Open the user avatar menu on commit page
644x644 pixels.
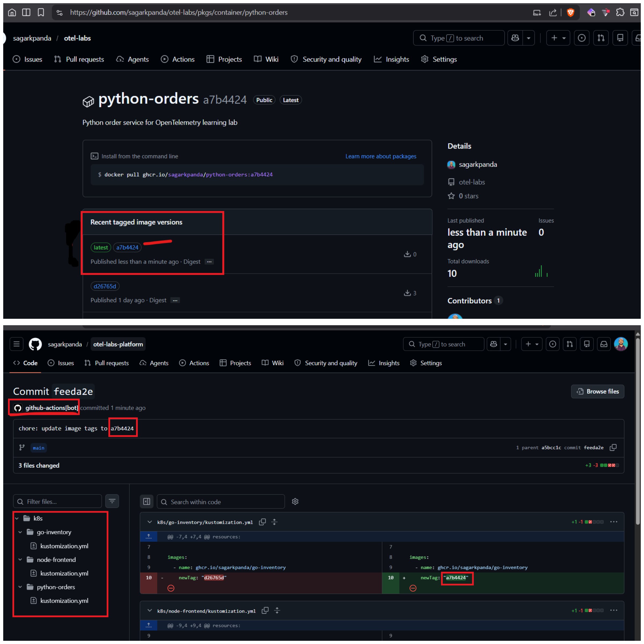(x=621, y=344)
